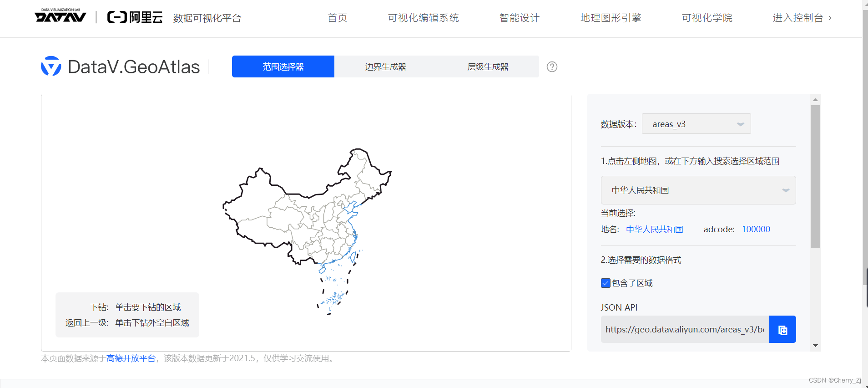The height and width of the screenshot is (388, 868).
Task: Copy the JSON API link with copy icon
Action: click(x=782, y=329)
